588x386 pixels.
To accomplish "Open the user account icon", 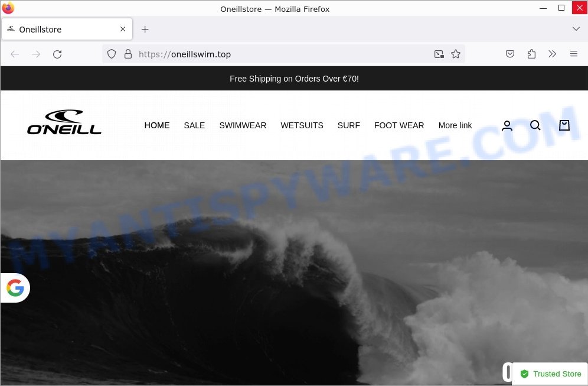I will [507, 125].
